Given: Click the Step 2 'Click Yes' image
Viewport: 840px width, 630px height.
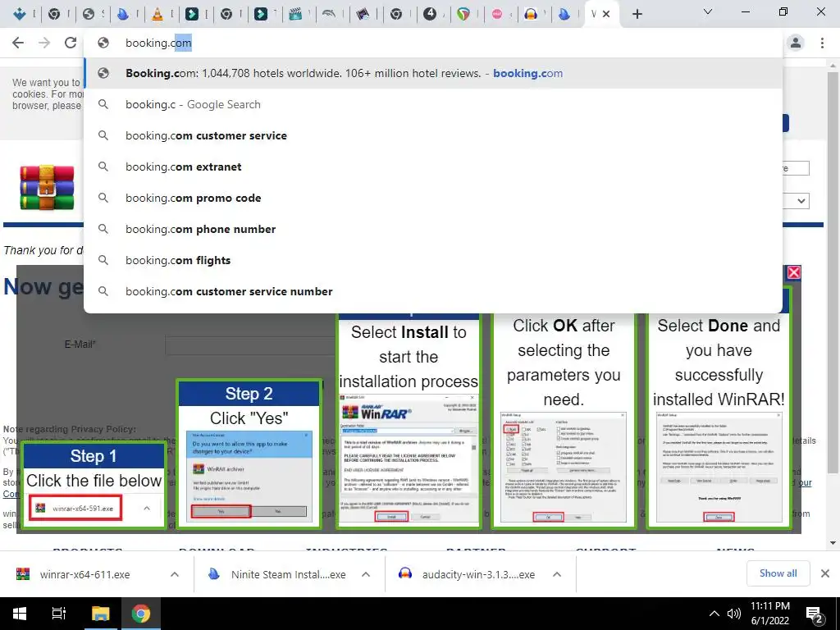Looking at the screenshot, I should (x=249, y=454).
